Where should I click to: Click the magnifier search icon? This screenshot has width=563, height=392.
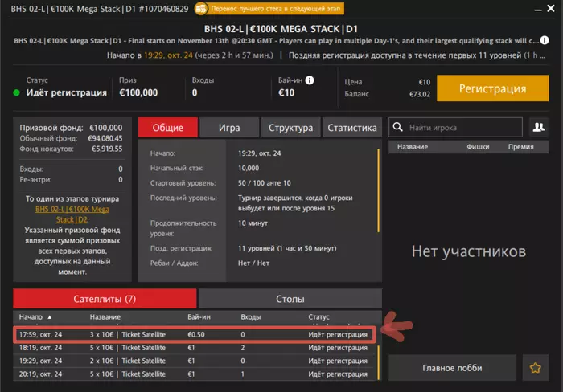pyautogui.click(x=397, y=127)
